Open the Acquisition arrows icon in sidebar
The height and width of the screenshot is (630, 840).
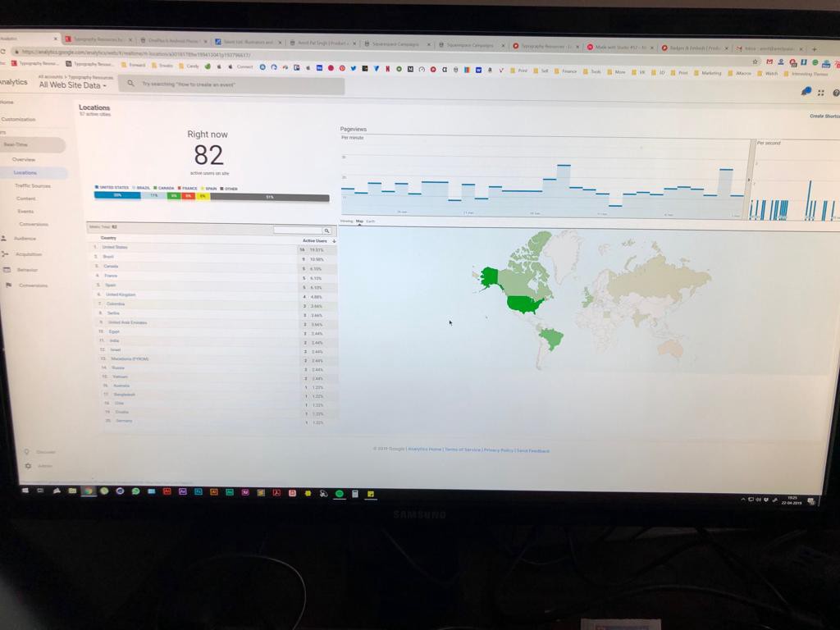click(5, 254)
